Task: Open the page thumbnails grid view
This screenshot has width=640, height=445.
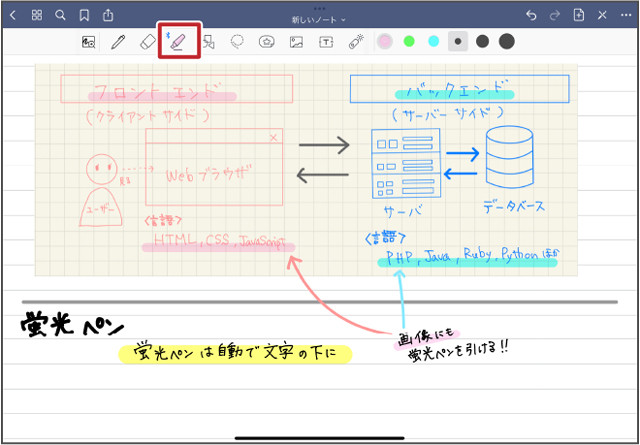Action: click(x=36, y=15)
